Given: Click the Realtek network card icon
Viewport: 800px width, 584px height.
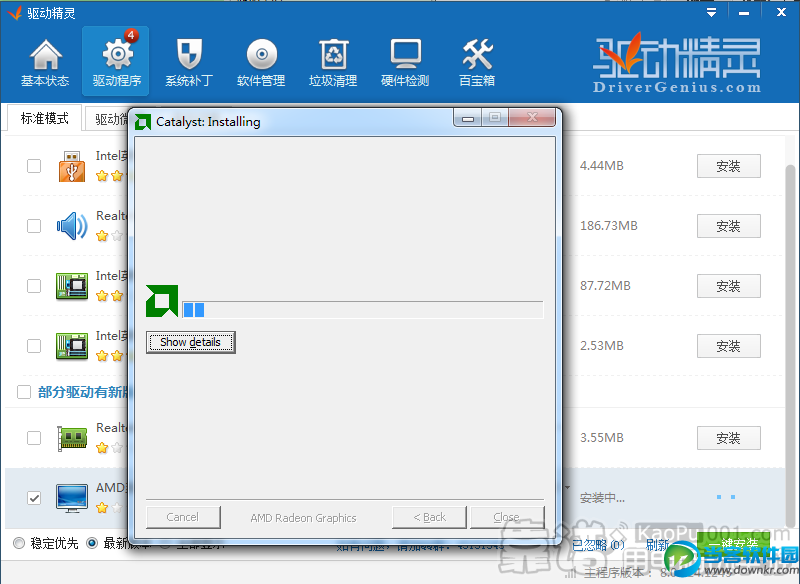Looking at the screenshot, I should coord(72,438).
